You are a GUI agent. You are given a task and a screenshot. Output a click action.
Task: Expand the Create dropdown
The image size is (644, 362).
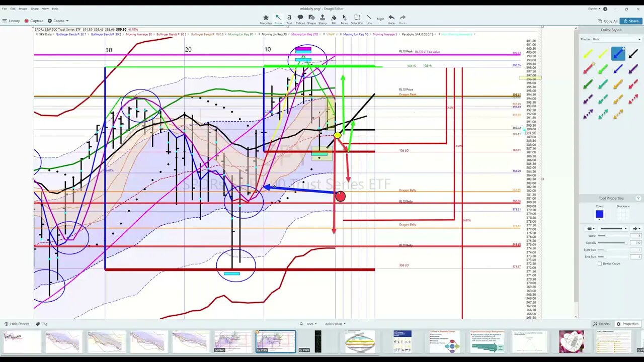click(59, 21)
